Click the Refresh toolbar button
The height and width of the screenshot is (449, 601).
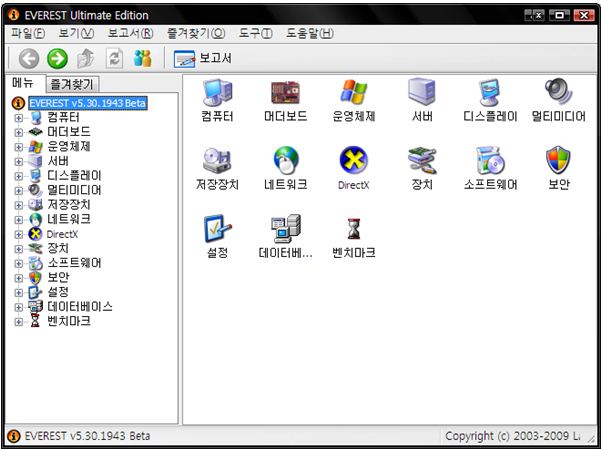pyautogui.click(x=114, y=59)
